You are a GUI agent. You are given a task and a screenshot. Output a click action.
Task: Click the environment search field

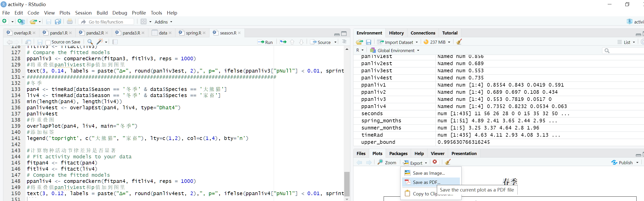[623, 51]
